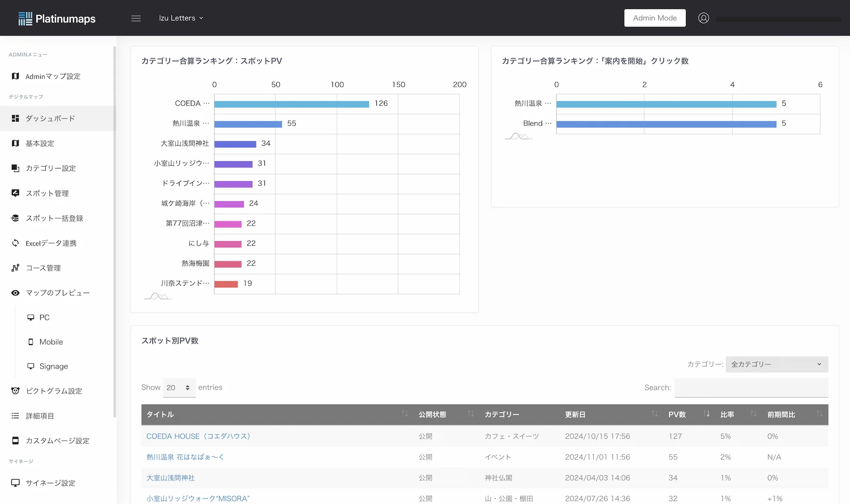Image resolution: width=850 pixels, height=504 pixels.
Task: Toggle sorting on the 更新日 column
Action: pos(654,414)
